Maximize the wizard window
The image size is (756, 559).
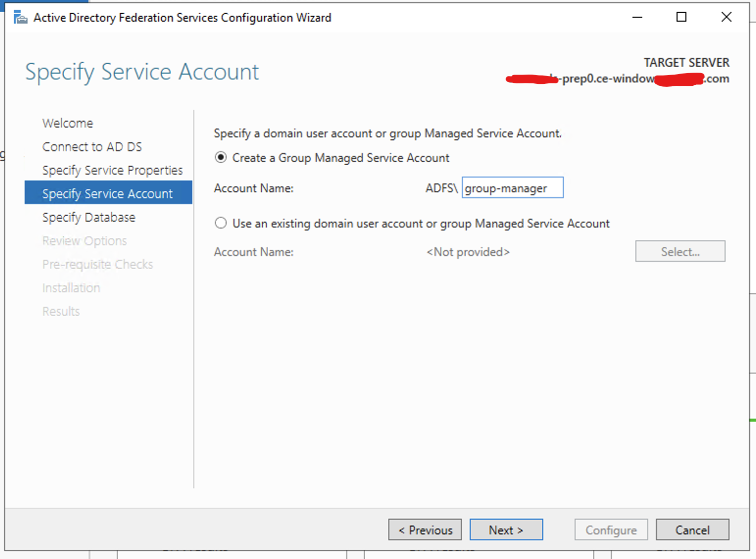point(681,17)
